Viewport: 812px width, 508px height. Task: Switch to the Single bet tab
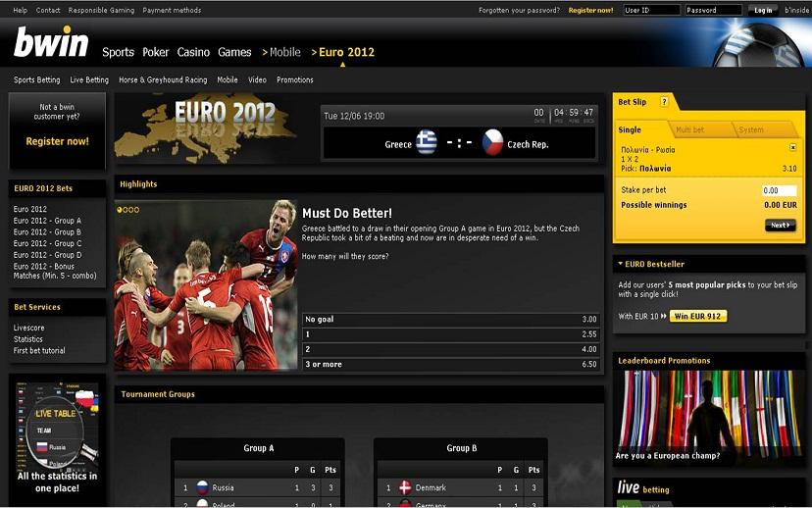pos(630,130)
